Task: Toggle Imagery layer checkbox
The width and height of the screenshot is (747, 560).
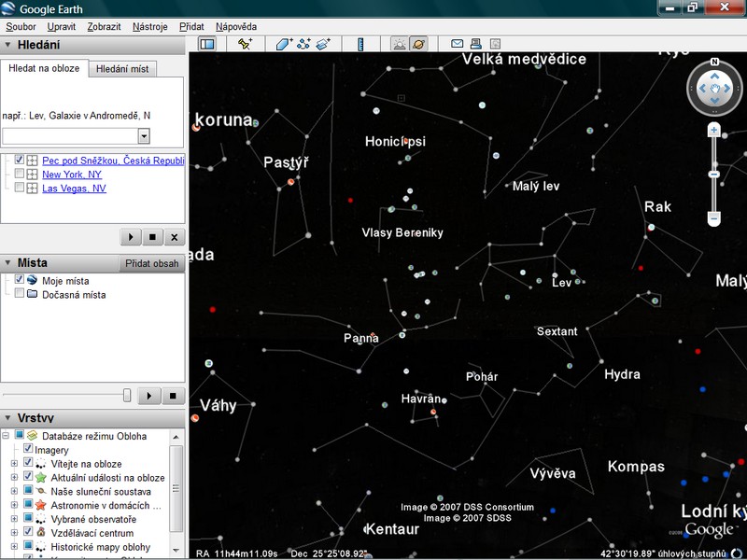Action: (28, 448)
